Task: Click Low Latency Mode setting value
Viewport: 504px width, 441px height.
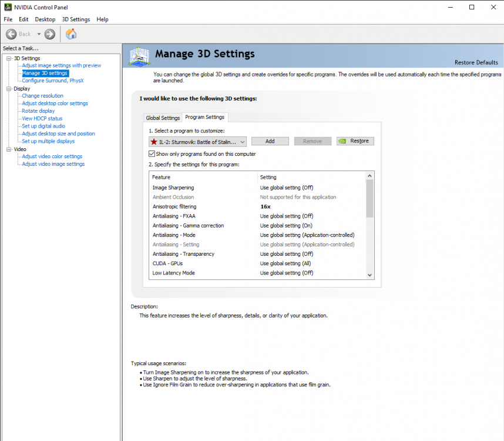Action: [x=287, y=273]
